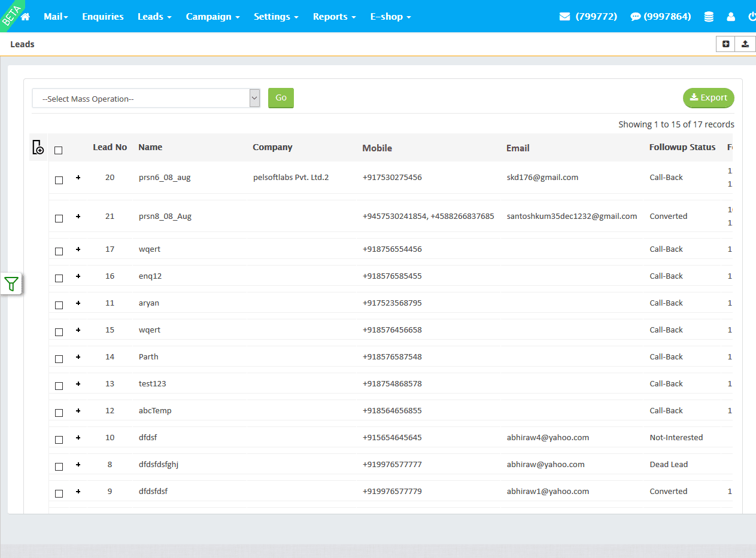The height and width of the screenshot is (558, 756).
Task: Select checkbox for lead prsn6_08_aug
Action: (x=59, y=180)
